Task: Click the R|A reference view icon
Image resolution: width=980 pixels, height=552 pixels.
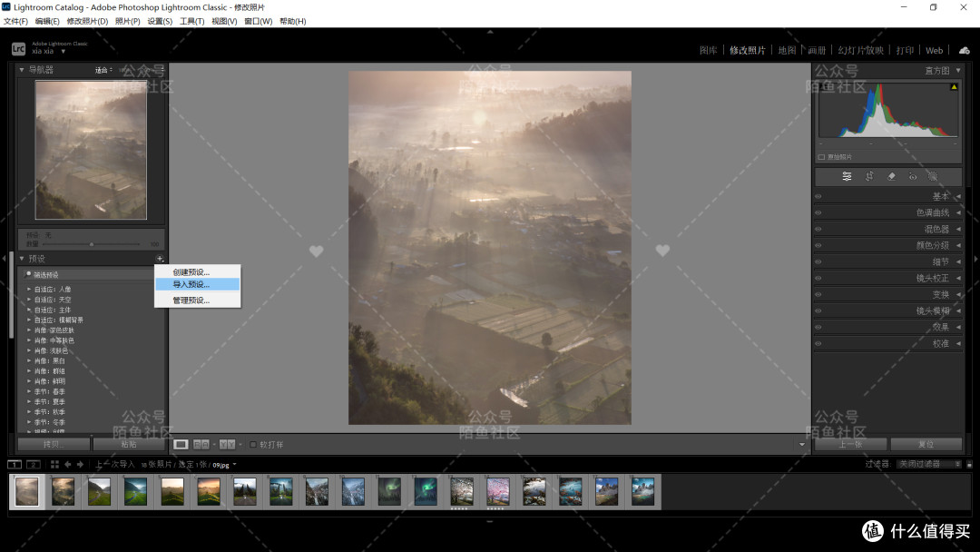Action: (201, 445)
